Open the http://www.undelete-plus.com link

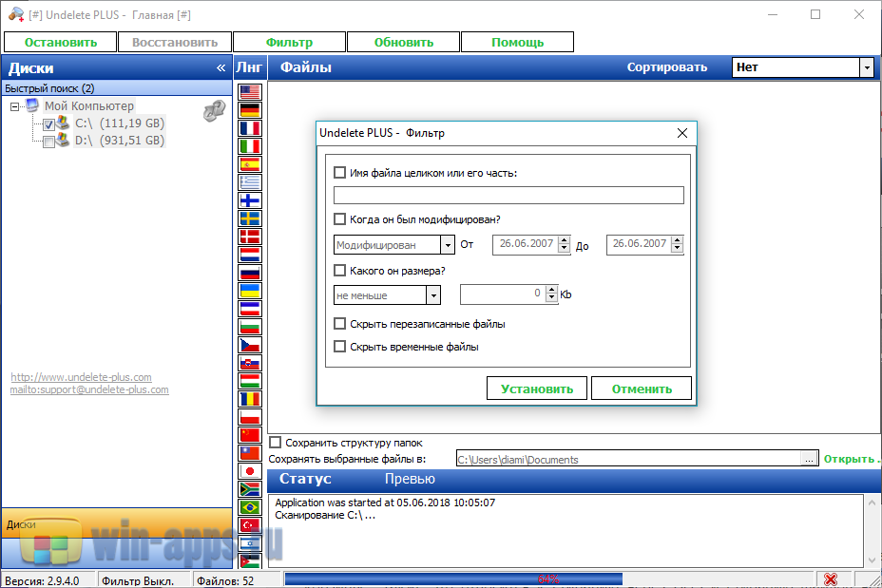pyautogui.click(x=81, y=376)
